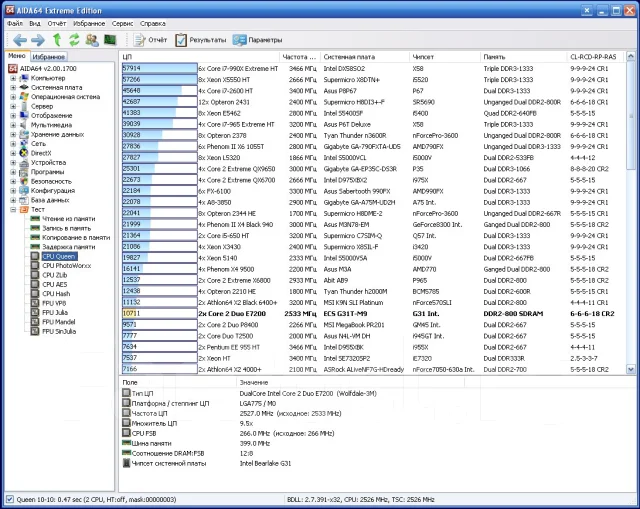Select Запись в память benchmark
The image size is (640, 509).
pyautogui.click(x=67, y=228)
